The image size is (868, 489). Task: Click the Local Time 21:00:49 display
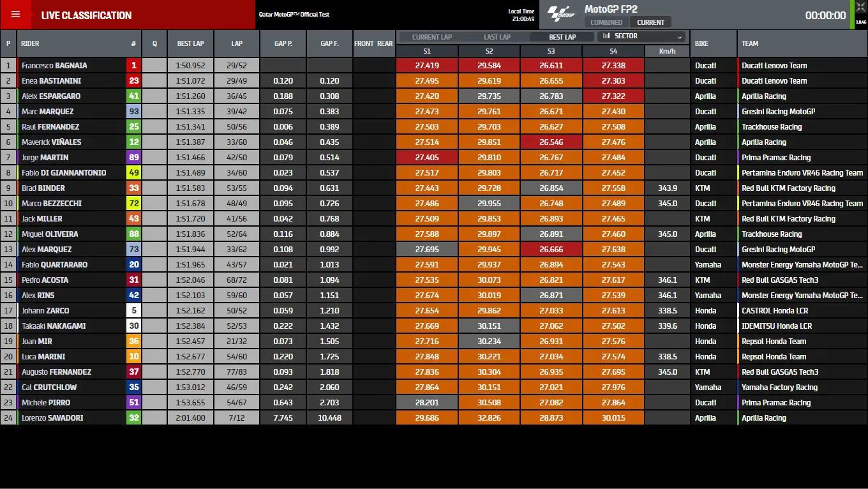[x=521, y=15]
